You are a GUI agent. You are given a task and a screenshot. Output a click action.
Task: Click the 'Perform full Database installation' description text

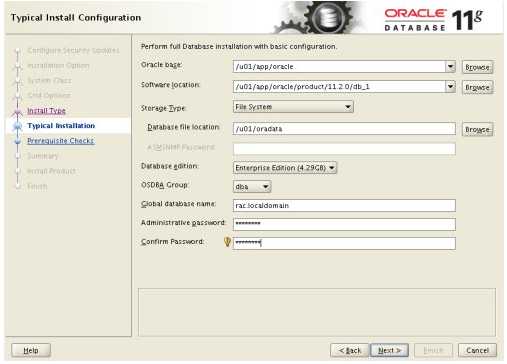(x=239, y=46)
